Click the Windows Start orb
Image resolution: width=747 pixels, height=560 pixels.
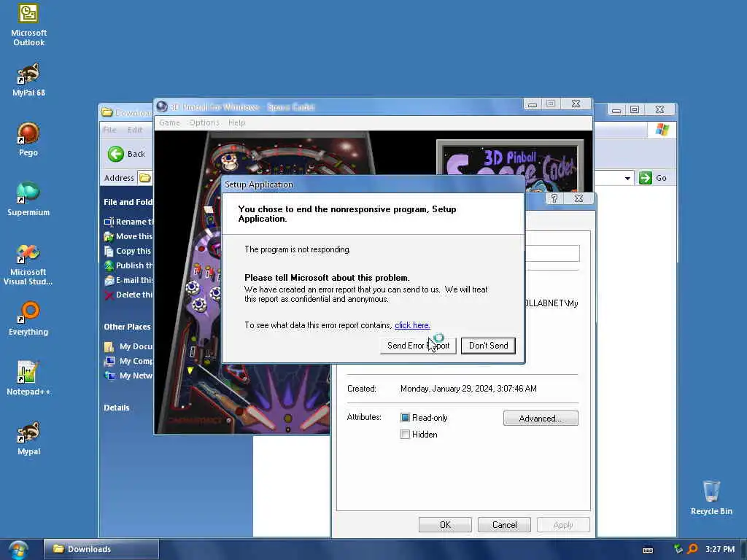tap(18, 550)
